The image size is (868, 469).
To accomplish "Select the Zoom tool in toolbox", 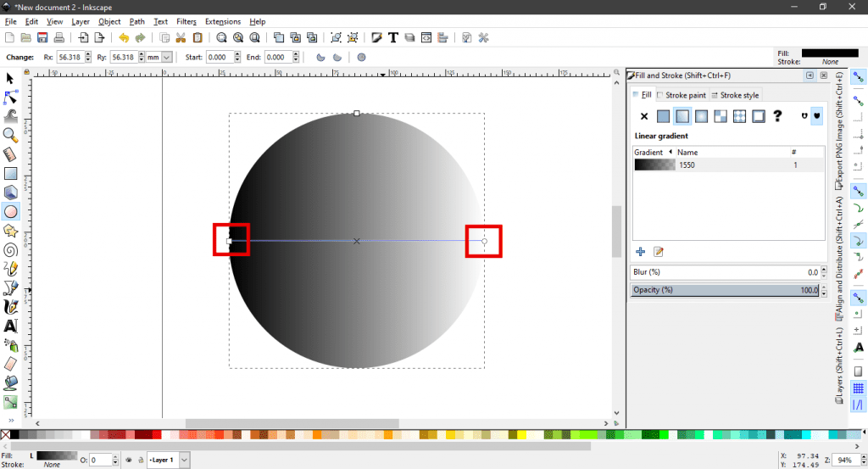I will pyautogui.click(x=11, y=135).
